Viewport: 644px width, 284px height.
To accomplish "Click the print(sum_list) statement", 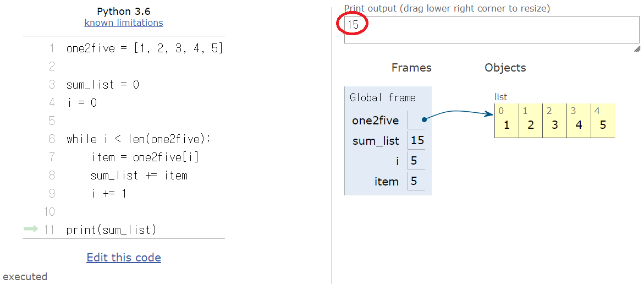I will point(111,230).
